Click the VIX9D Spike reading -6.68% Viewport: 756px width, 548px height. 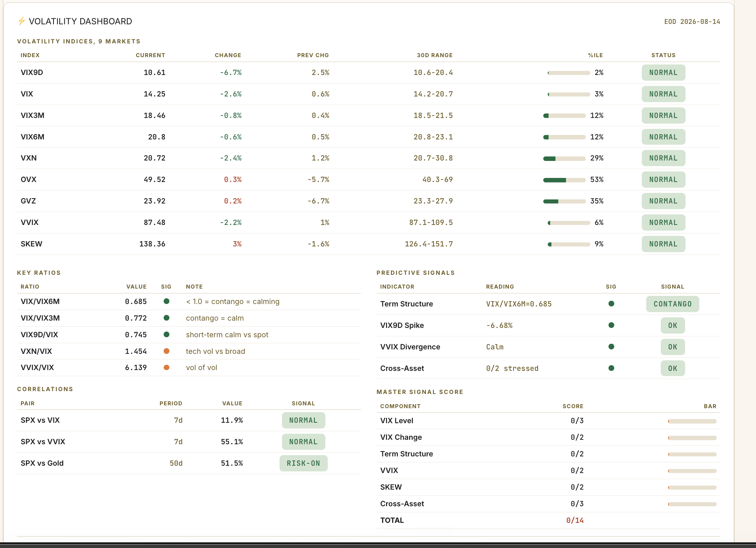pos(499,325)
